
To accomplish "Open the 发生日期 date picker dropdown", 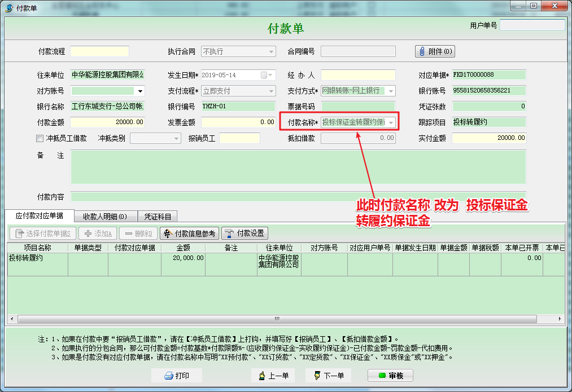I will click(x=271, y=75).
